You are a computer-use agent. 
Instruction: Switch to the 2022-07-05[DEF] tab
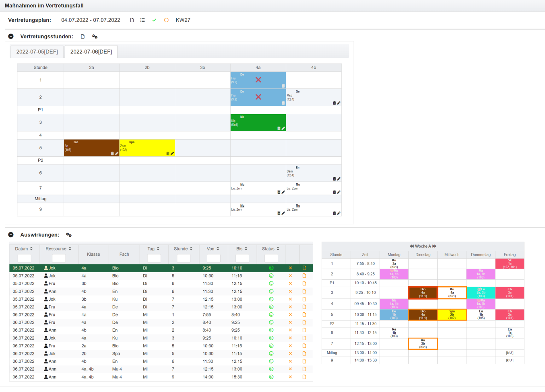point(37,52)
